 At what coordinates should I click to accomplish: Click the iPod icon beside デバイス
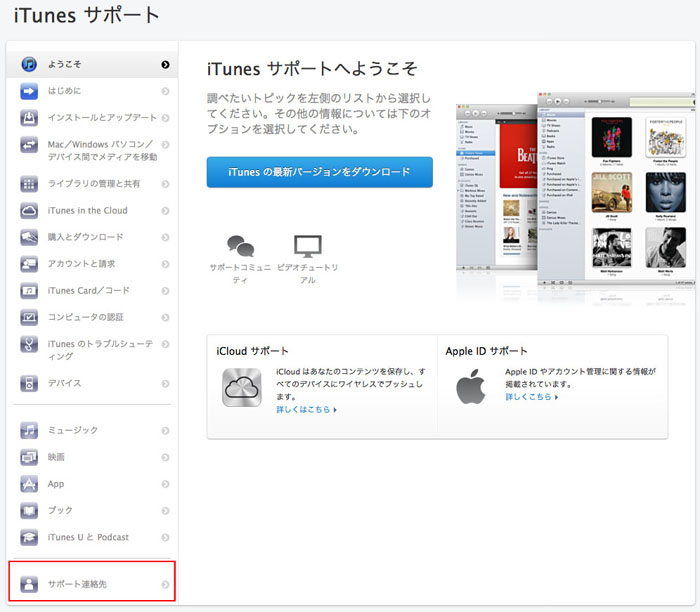click(29, 383)
